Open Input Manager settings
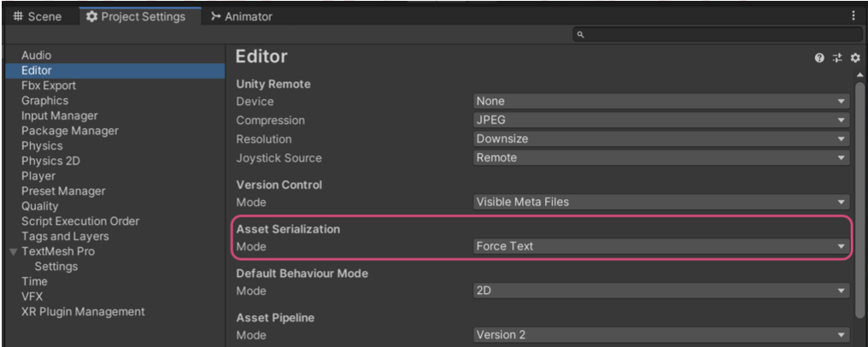868x347 pixels. [x=59, y=115]
